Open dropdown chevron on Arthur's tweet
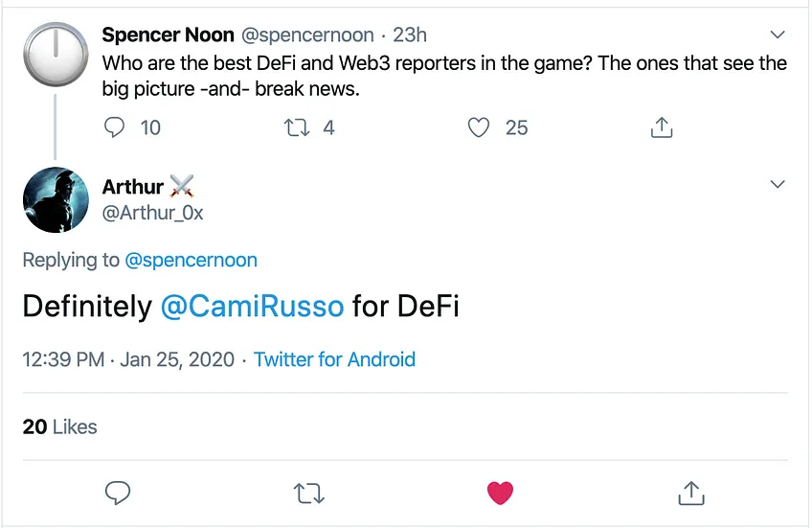Screen dimensions: 812x528 778,184
